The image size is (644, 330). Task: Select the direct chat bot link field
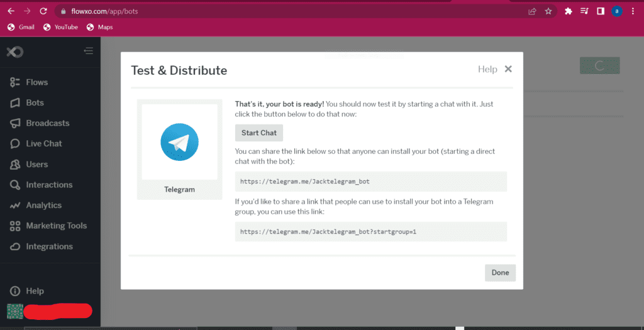tap(371, 182)
